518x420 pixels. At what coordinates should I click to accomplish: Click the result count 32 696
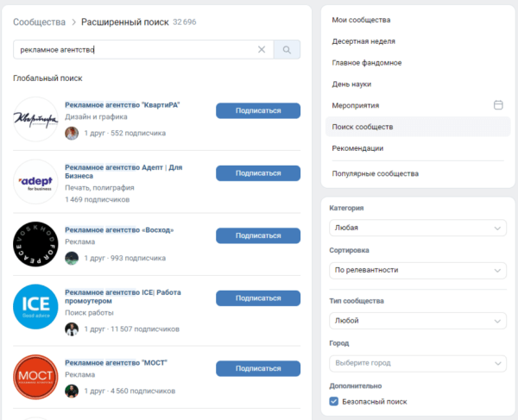(x=185, y=22)
